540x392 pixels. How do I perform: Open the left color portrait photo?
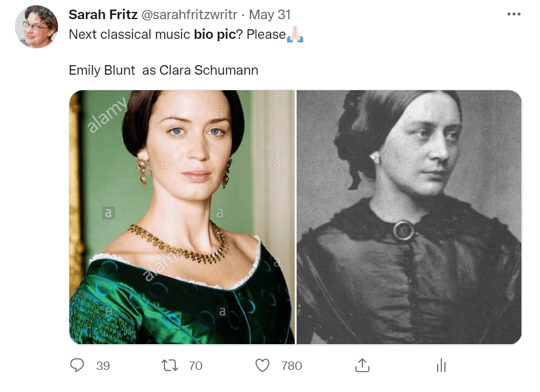pos(182,216)
